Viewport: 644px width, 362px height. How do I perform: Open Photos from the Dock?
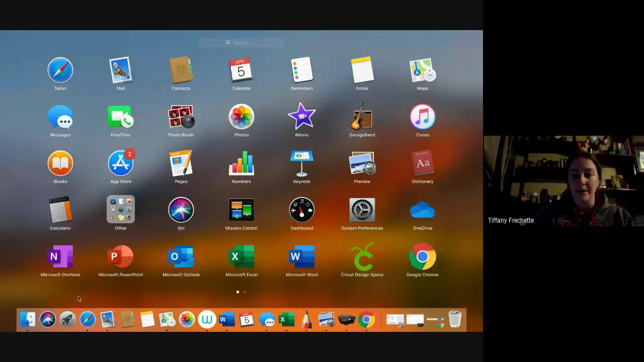(x=187, y=319)
